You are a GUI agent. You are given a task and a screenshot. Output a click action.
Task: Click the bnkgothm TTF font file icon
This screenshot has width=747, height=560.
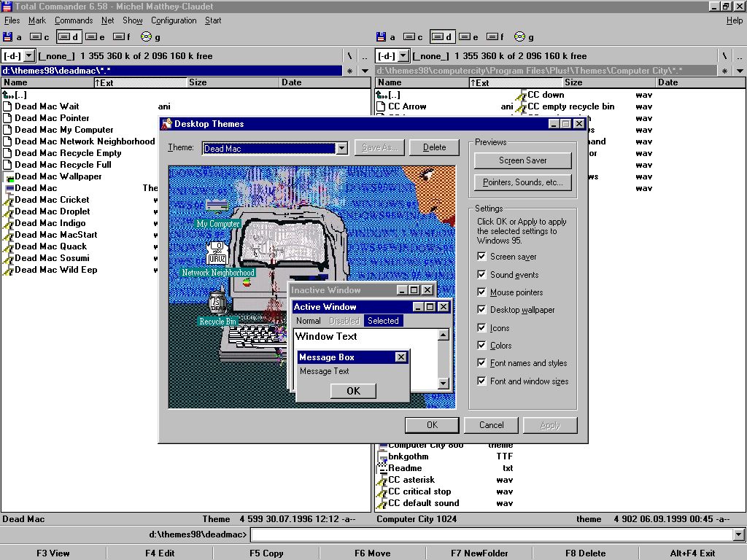tap(382, 456)
